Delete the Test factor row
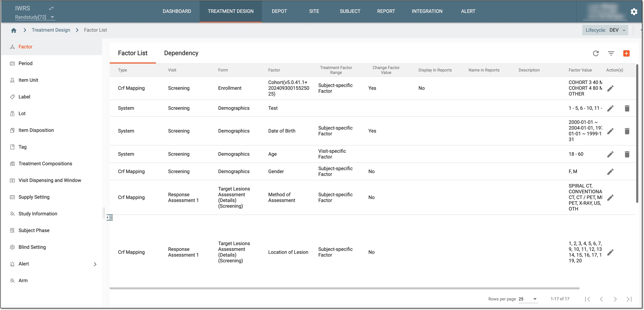The height and width of the screenshot is (310, 644). pos(627,108)
